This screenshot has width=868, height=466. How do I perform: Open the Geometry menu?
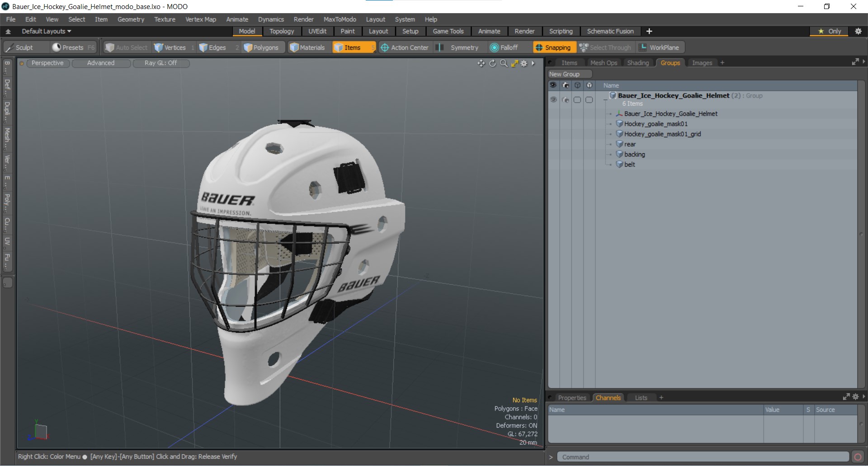131,19
